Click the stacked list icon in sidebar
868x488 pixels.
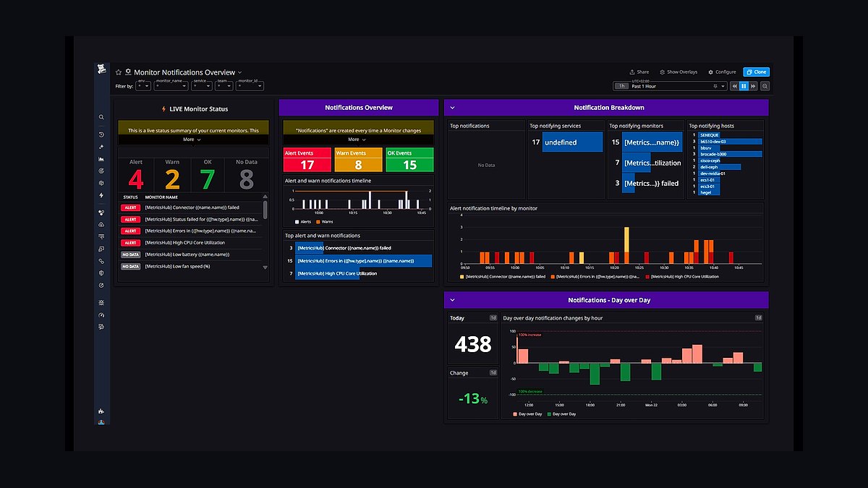point(101,236)
